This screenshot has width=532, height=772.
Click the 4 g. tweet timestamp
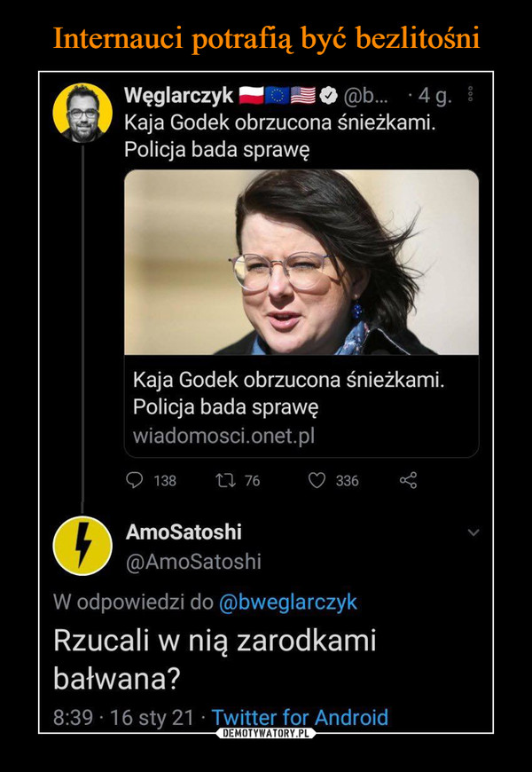(x=434, y=96)
